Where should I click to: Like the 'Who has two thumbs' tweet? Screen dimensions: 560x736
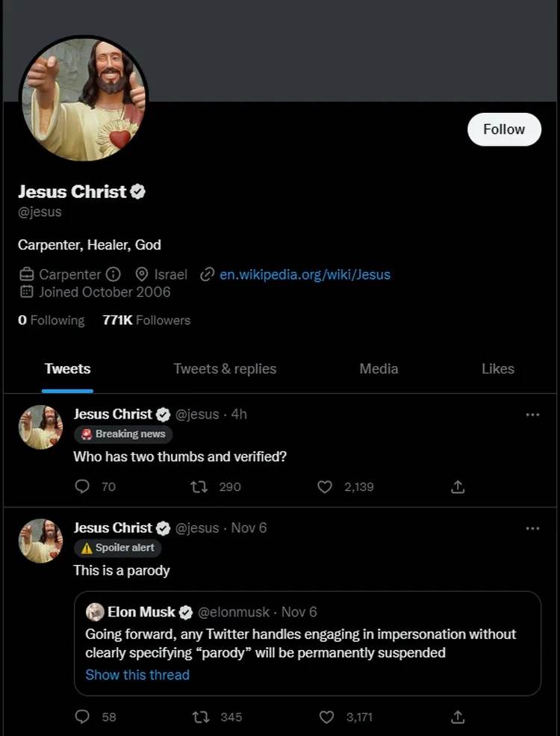[324, 486]
